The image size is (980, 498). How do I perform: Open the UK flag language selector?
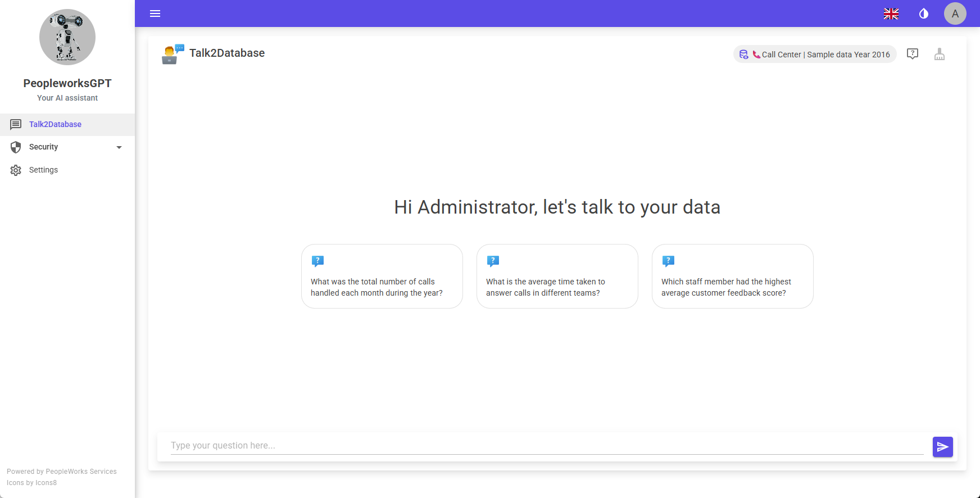[x=891, y=13]
